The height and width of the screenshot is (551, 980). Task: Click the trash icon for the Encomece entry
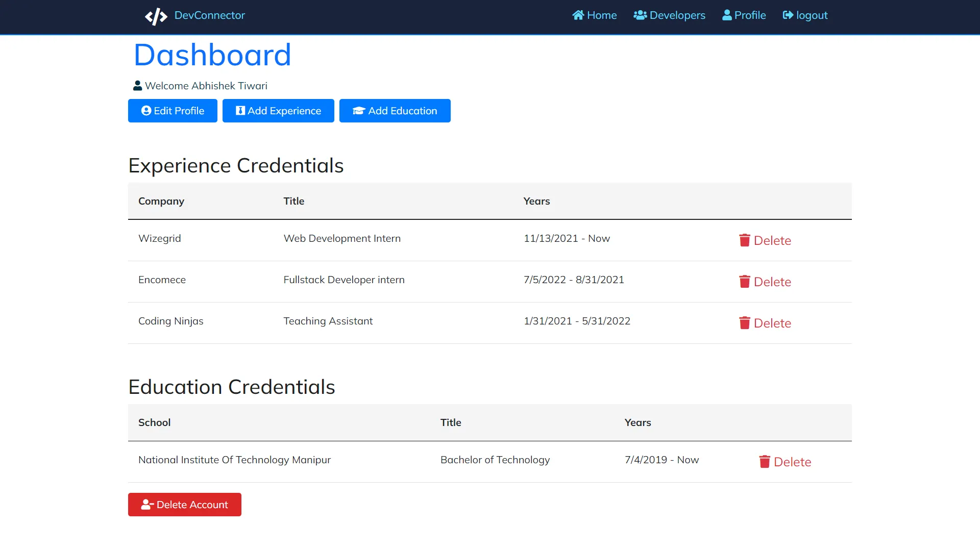tap(745, 281)
